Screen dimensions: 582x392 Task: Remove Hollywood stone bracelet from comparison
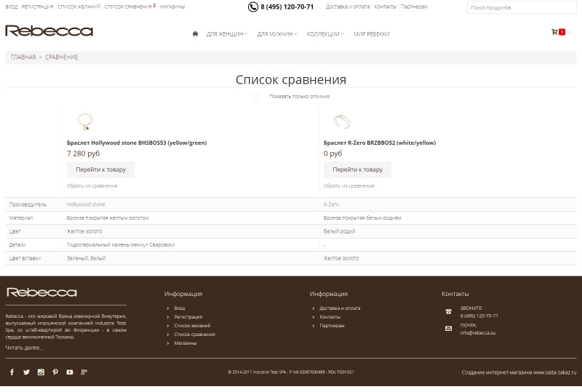92,186
